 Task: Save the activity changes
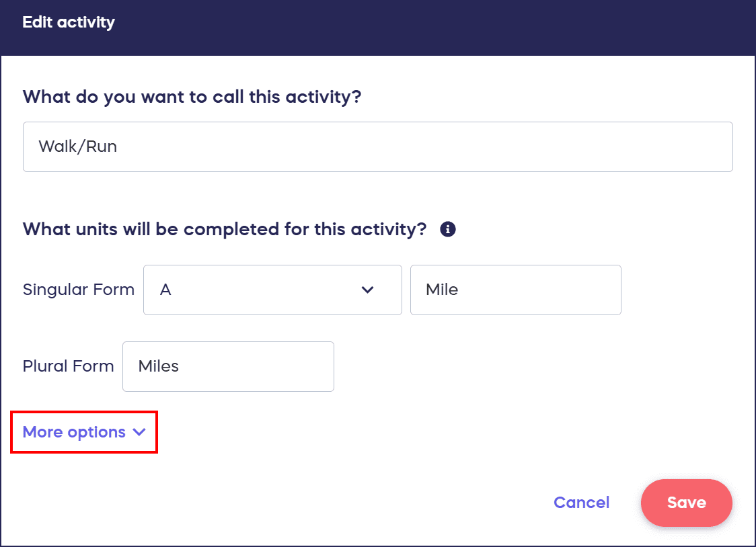686,503
